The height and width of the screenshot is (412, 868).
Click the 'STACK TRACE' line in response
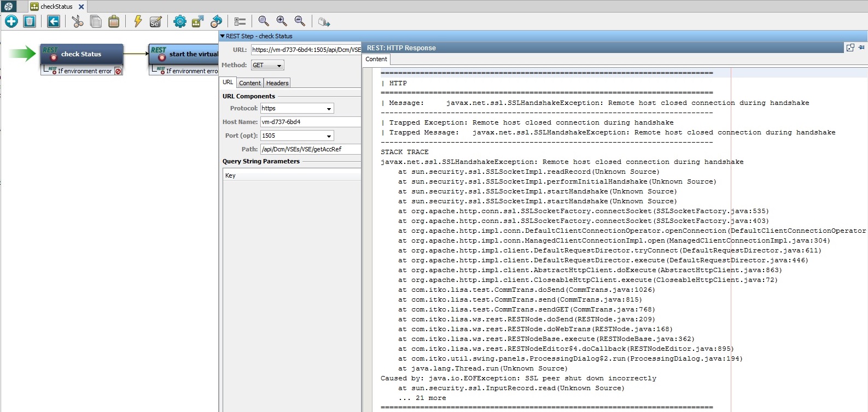(405, 152)
